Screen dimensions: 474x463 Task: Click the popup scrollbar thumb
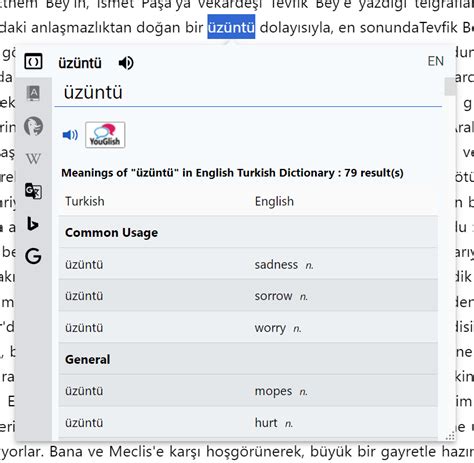click(x=450, y=86)
